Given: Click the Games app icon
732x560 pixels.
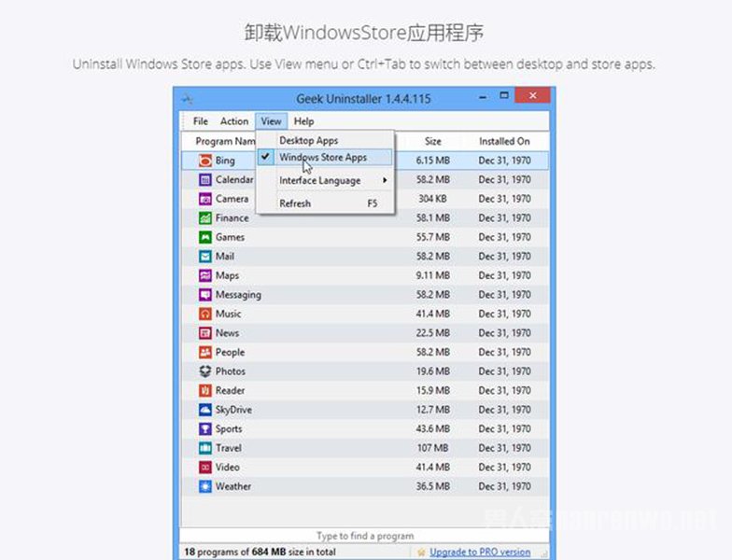Looking at the screenshot, I should (205, 237).
